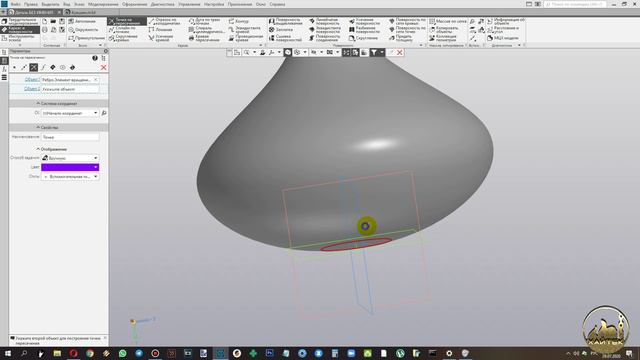Click the magnifier icon next to СК field
Viewport: 640px width, 360px height.
(x=104, y=113)
